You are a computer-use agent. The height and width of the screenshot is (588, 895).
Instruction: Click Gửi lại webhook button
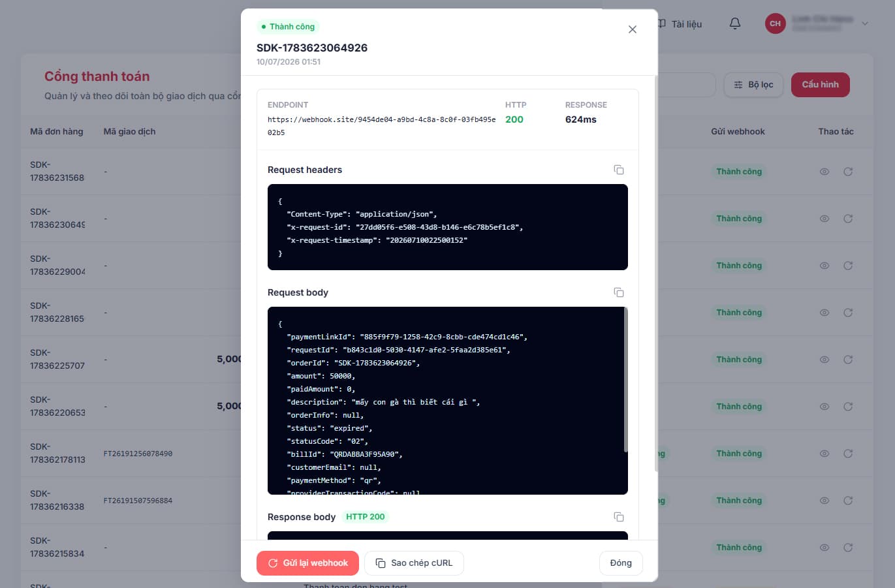point(307,563)
